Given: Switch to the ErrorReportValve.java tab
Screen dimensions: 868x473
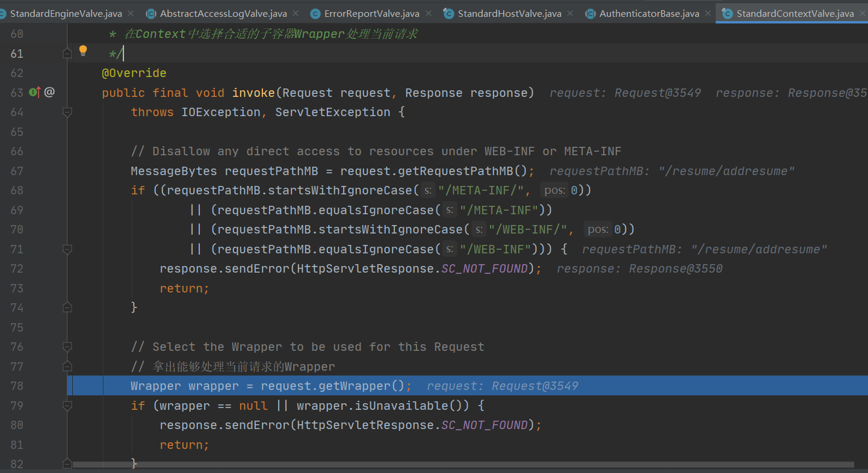Looking at the screenshot, I should point(371,13).
